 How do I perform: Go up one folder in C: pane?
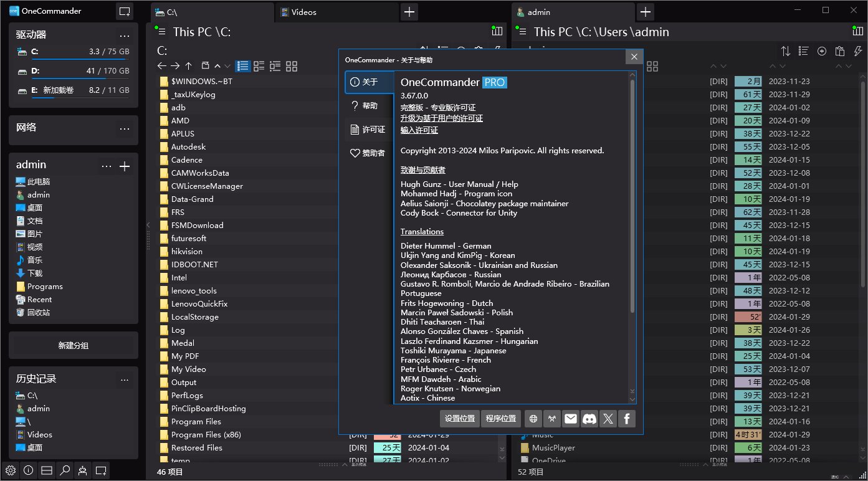point(188,65)
